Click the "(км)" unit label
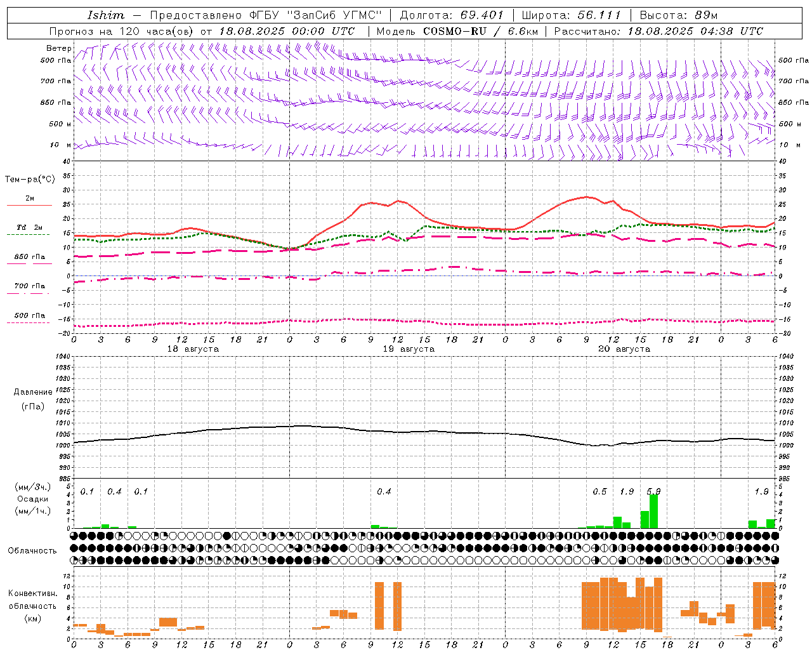Screen dimensions: 812x650 pos(33,618)
